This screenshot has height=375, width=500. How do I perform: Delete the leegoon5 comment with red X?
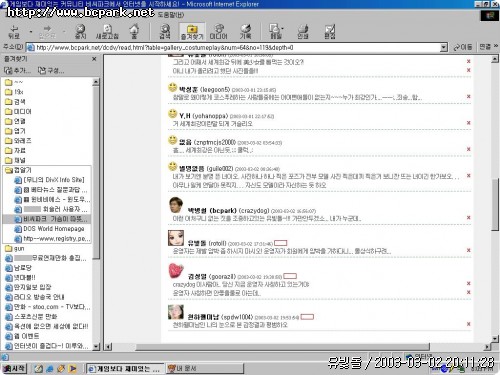(468, 96)
